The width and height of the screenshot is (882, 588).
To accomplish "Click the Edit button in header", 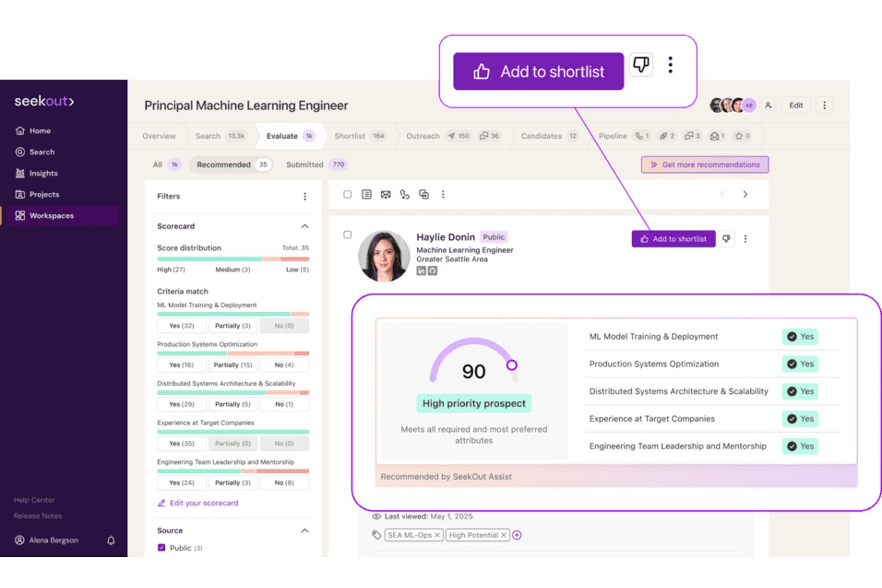I will point(796,105).
